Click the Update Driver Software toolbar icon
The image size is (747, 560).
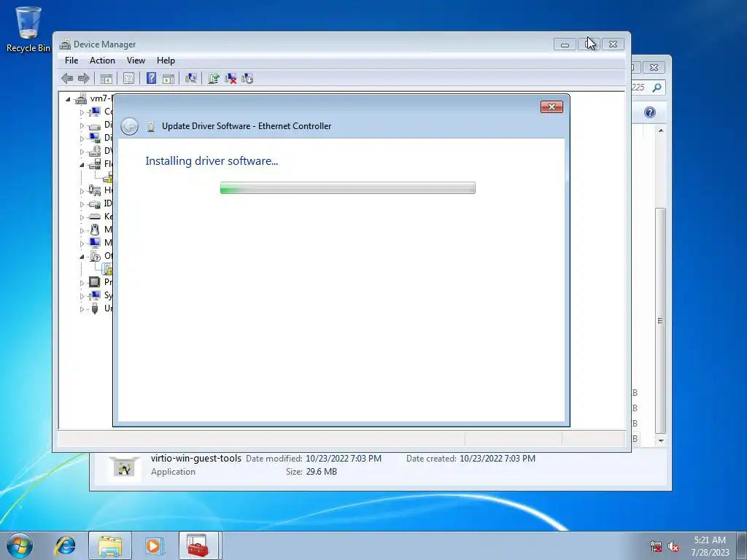[x=214, y=79]
